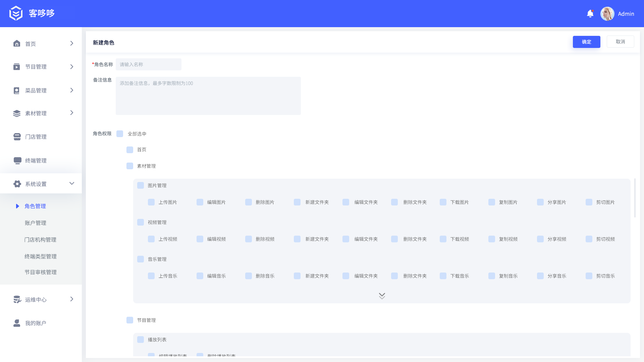The width and height of the screenshot is (644, 362).
Task: Open the 运维中心 operations icon
Action: (x=17, y=299)
